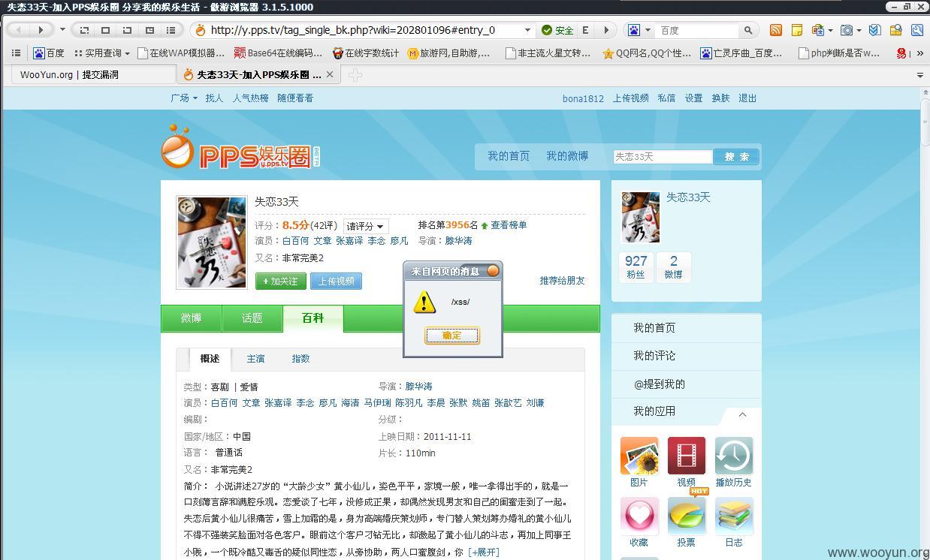Click 随便看看 in header
930x560 pixels.
(x=295, y=98)
